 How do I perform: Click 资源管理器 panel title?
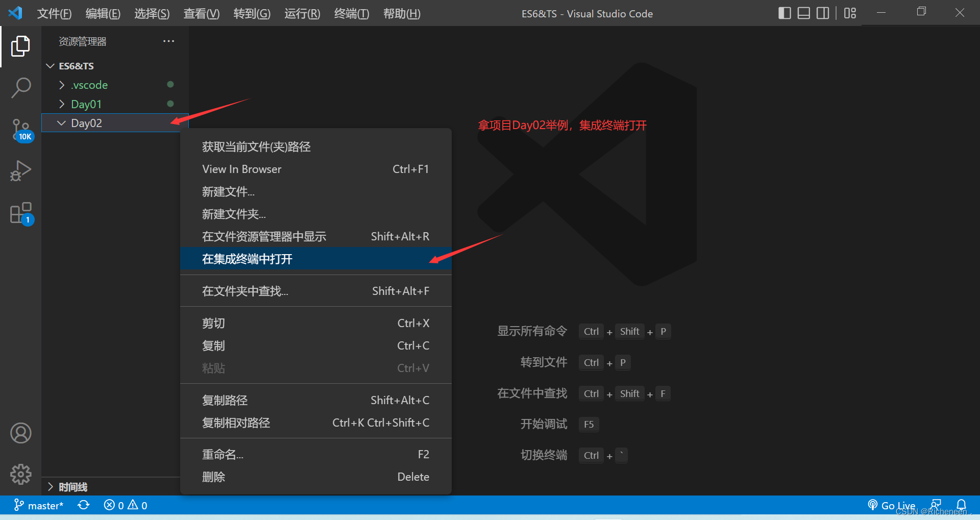[x=82, y=41]
